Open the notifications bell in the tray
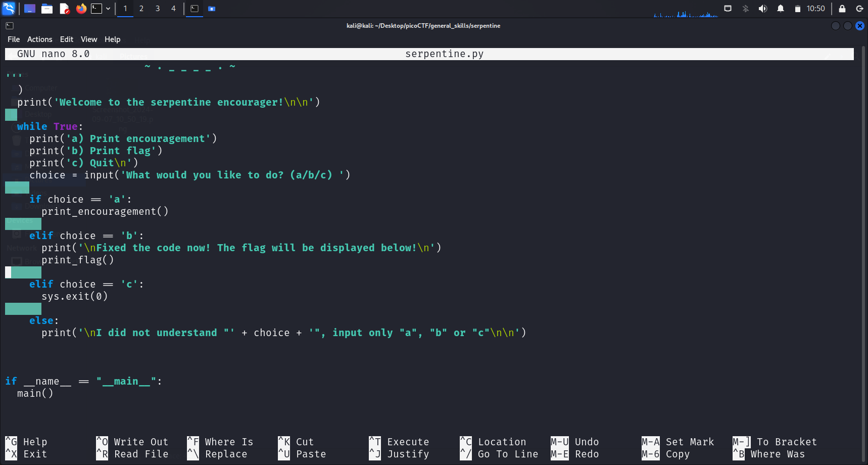This screenshot has width=868, height=465. tap(781, 9)
